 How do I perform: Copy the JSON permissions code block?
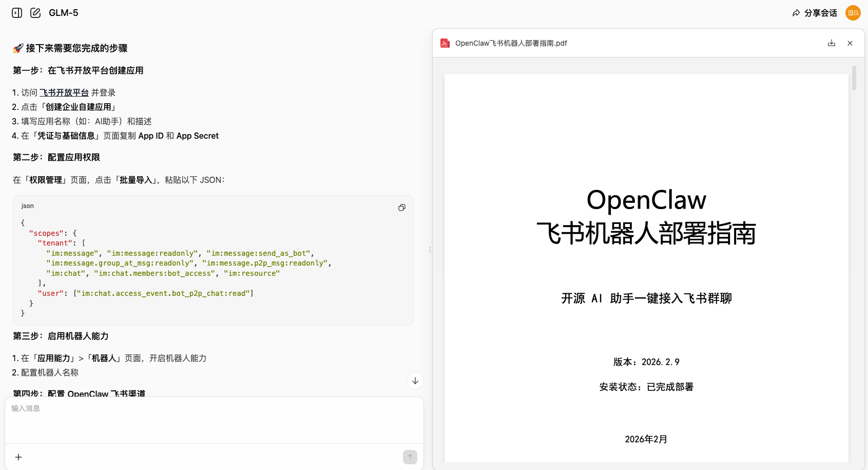[401, 208]
